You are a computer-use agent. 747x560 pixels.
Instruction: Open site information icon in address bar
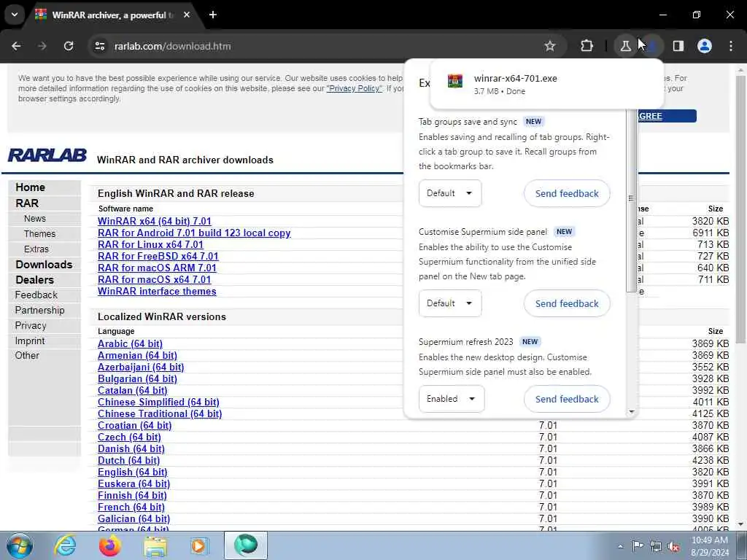point(99,46)
